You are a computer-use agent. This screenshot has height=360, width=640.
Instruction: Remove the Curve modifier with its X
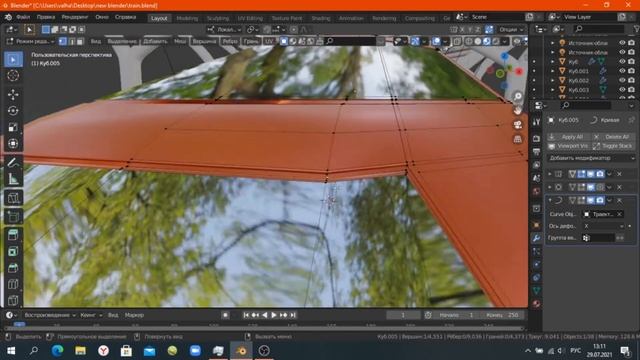tap(620, 200)
